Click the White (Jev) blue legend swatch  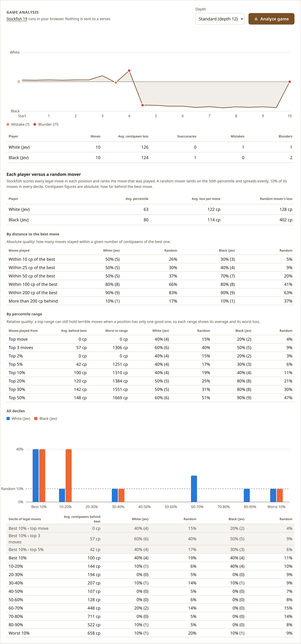[8, 419]
